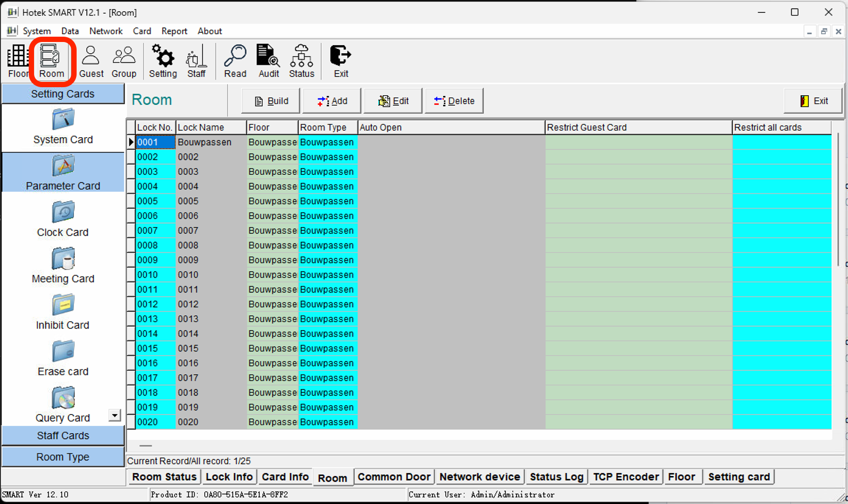This screenshot has height=504, width=848.
Task: Minimize the inner MDI child window
Action: (809, 31)
